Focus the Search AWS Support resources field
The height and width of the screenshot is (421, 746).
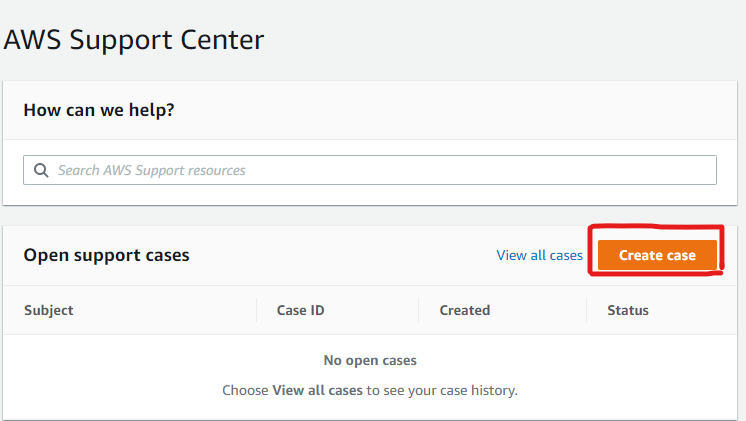(380, 170)
